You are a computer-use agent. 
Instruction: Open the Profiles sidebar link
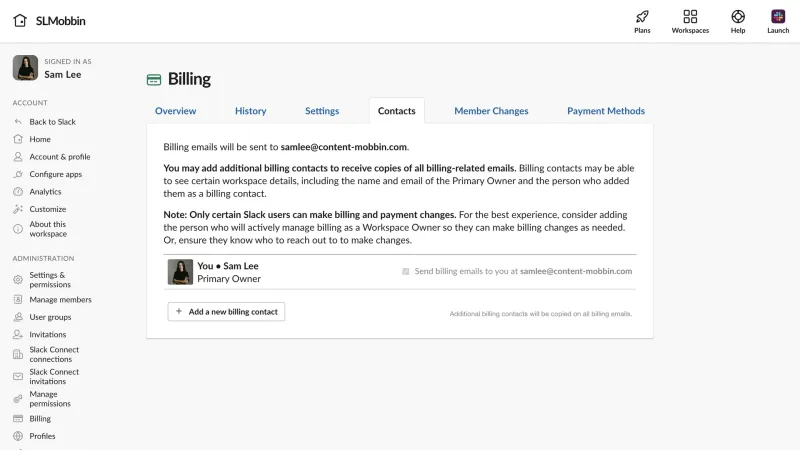[42, 436]
